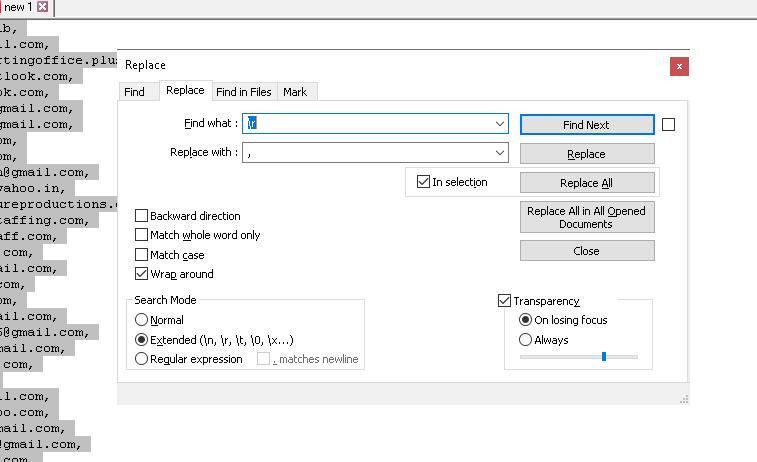Enable Backward direction option
Screen dimensions: 757x462
[x=141, y=215]
